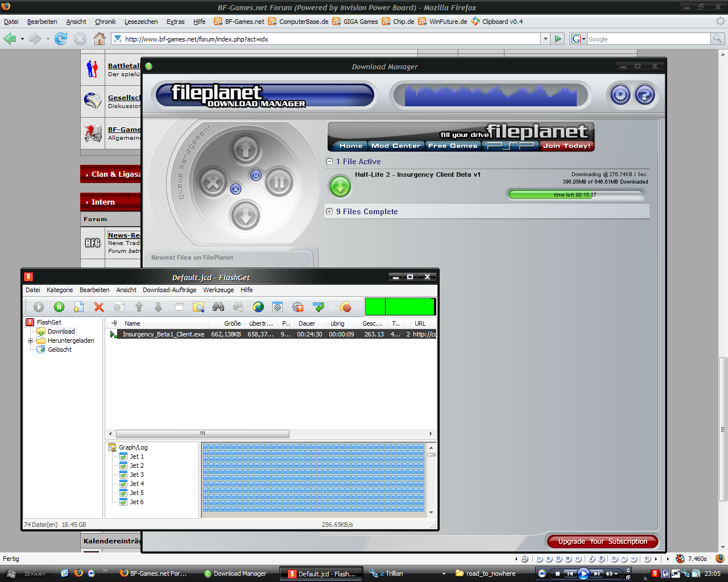Image resolution: width=728 pixels, height=582 pixels.
Task: Open Firefox Lesezeichen menu
Action: [141, 22]
